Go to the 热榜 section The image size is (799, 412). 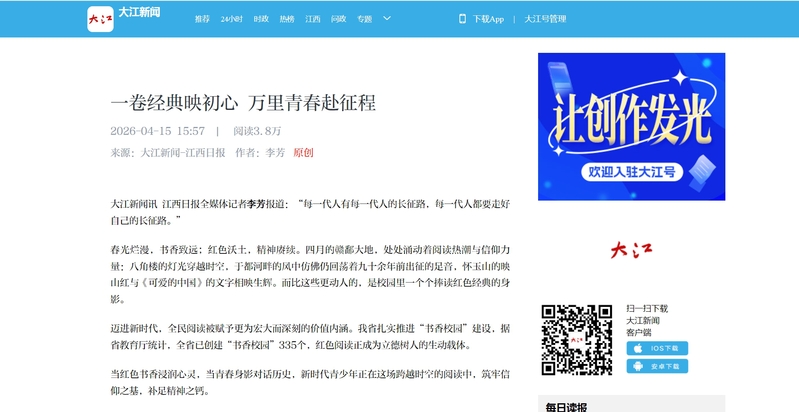coord(287,19)
